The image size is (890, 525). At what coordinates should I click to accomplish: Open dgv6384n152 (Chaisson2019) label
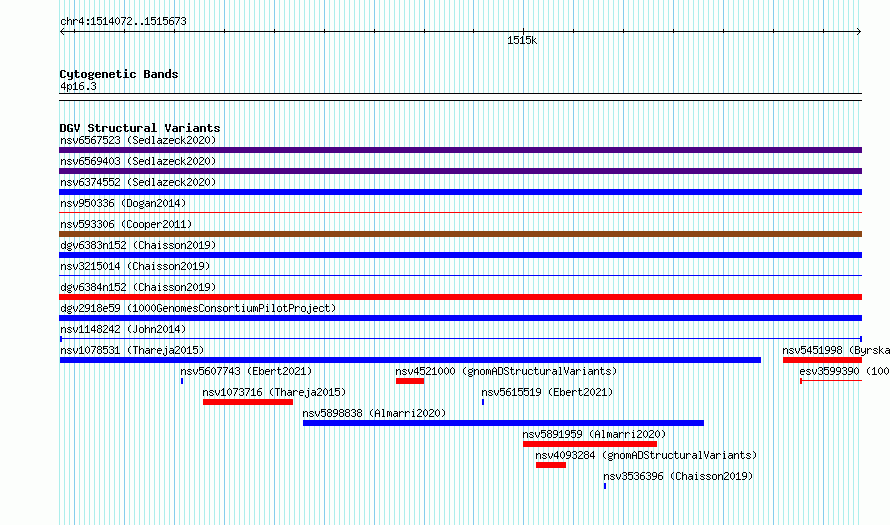click(138, 287)
